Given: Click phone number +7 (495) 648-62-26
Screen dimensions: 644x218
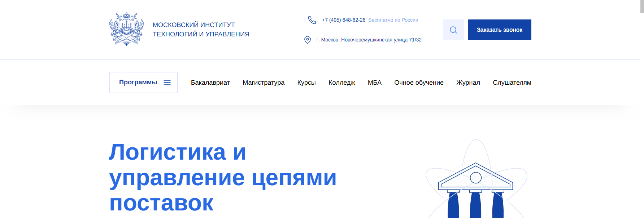Looking at the screenshot, I should tap(344, 20).
